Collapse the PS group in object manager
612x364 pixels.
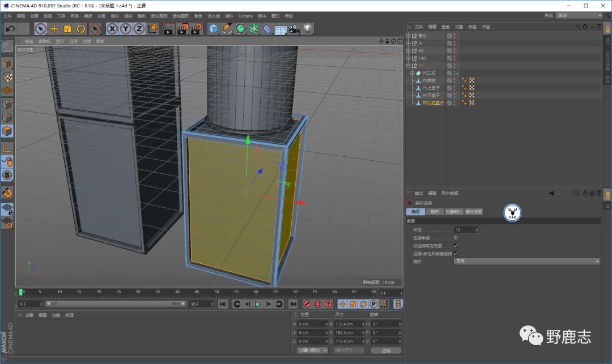click(409, 65)
